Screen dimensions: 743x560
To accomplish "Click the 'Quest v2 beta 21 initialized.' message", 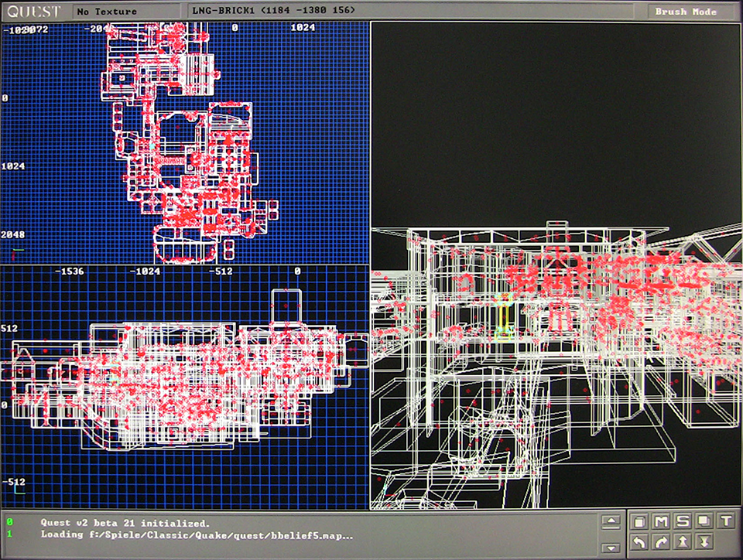I will click(125, 523).
